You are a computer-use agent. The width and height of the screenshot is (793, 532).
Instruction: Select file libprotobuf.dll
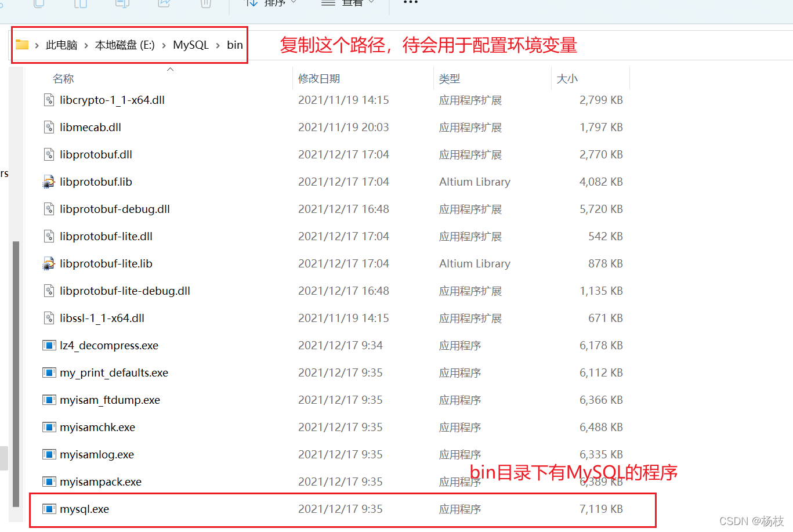pos(96,155)
